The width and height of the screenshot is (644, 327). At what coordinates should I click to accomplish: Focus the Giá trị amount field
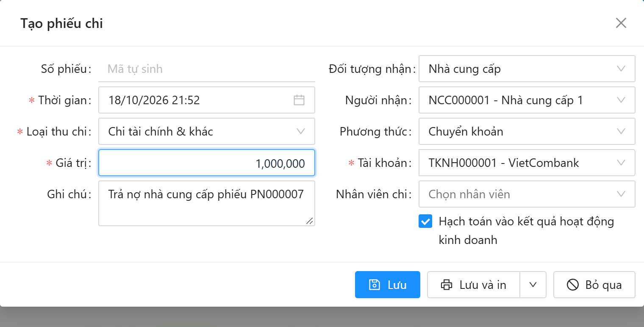pyautogui.click(x=207, y=163)
